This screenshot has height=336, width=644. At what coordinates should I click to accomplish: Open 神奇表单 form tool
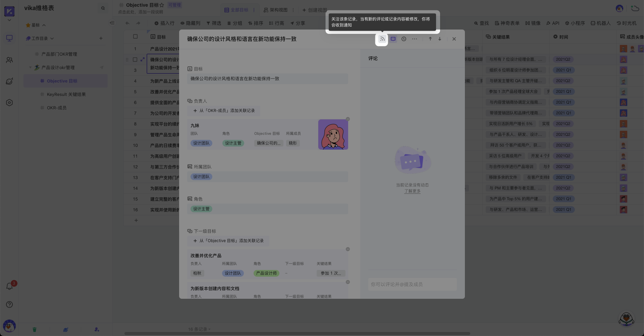pos(507,23)
